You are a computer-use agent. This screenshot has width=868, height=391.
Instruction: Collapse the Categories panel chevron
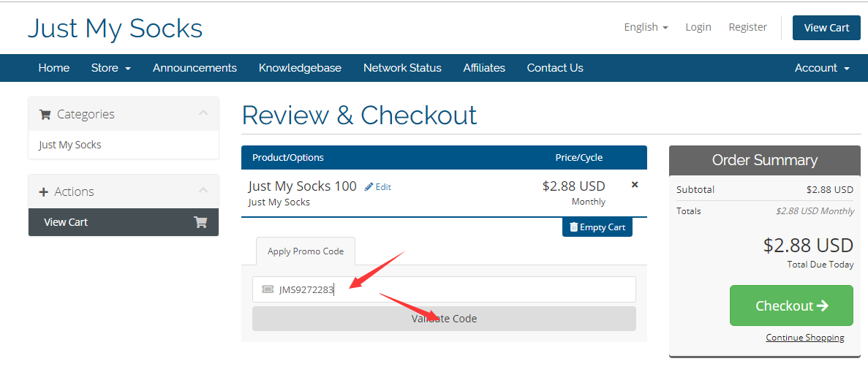(203, 113)
